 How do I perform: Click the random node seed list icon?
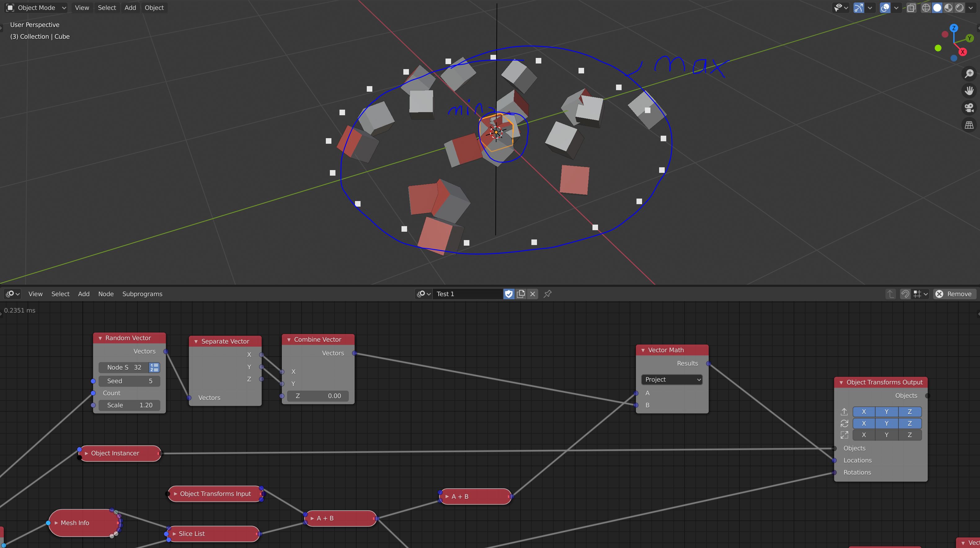click(154, 367)
